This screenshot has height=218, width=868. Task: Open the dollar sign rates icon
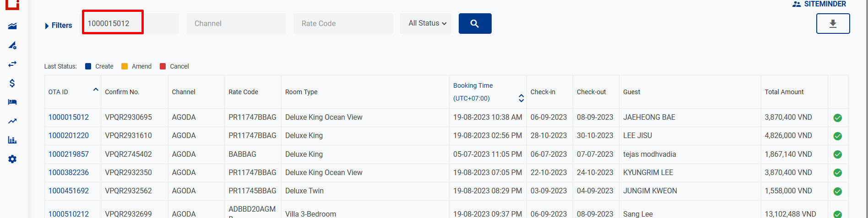click(12, 83)
